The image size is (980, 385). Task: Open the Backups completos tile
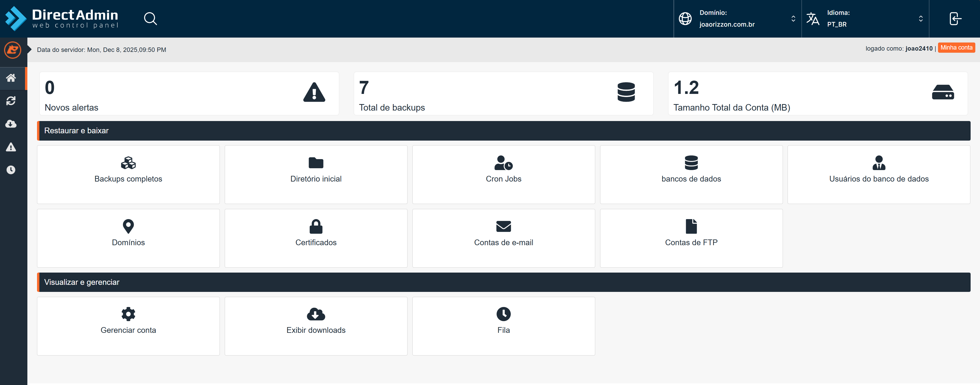(x=128, y=174)
